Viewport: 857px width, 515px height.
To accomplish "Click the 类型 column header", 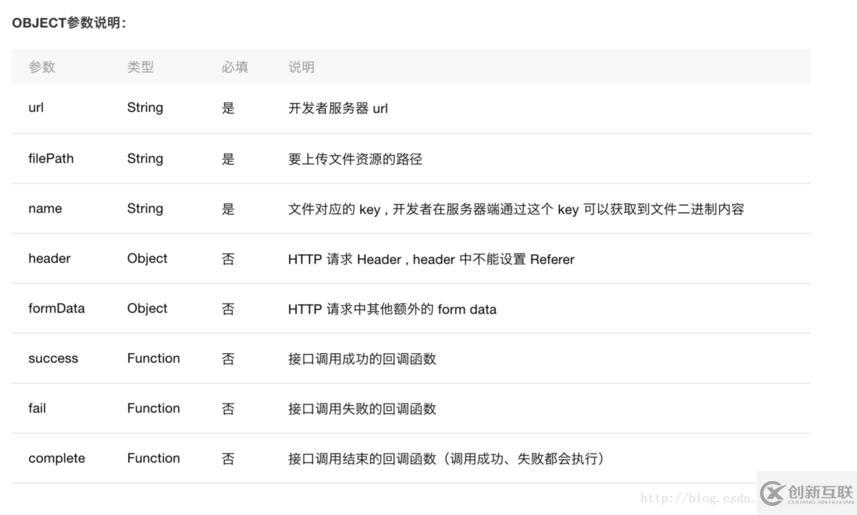I will 140,67.
